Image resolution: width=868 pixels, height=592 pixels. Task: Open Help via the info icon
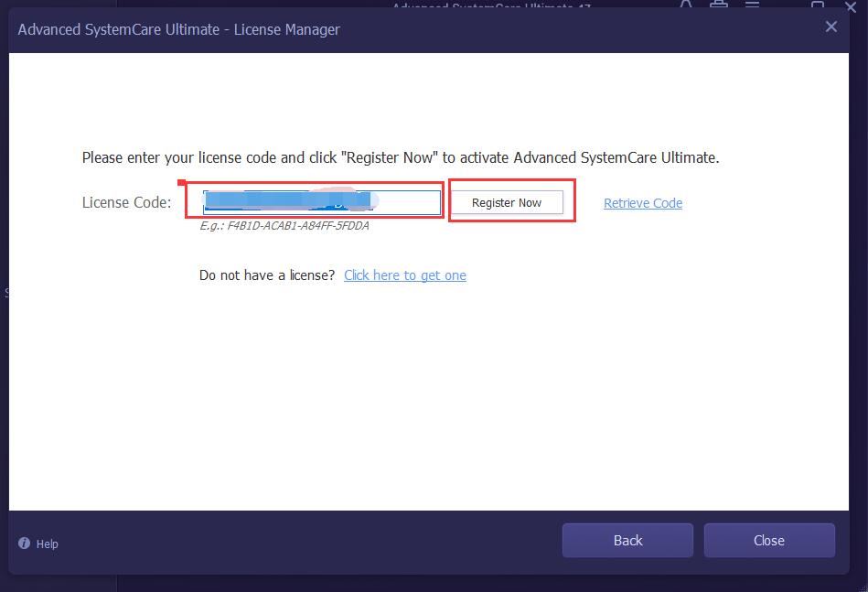click(x=24, y=544)
